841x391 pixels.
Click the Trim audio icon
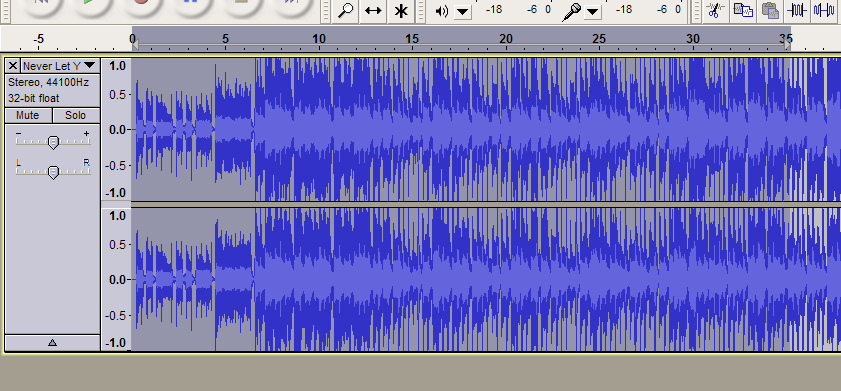tap(797, 10)
